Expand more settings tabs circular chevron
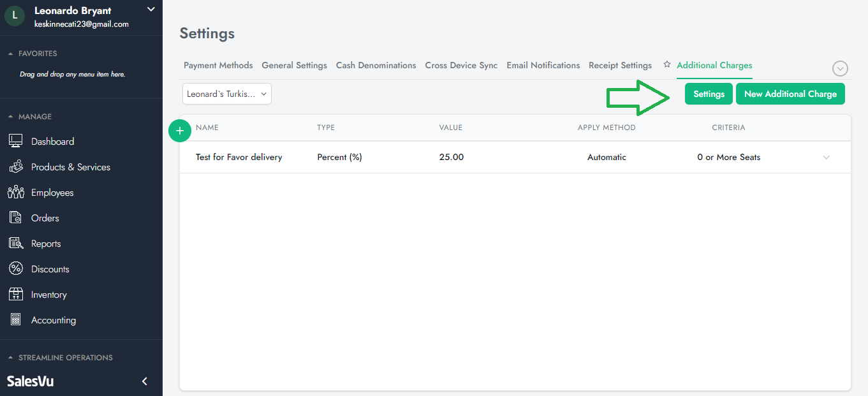The width and height of the screenshot is (868, 396). [x=840, y=68]
